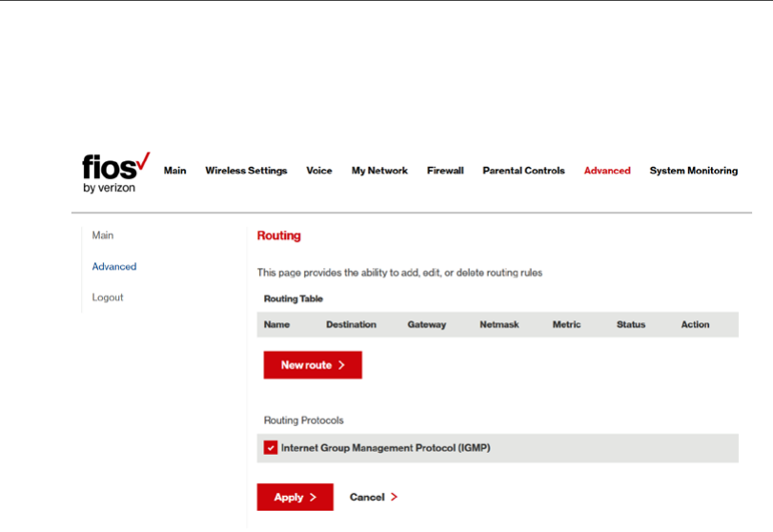Viewport: 773px width, 532px height.
Task: Click Main in the left sidebar
Action: point(103,235)
